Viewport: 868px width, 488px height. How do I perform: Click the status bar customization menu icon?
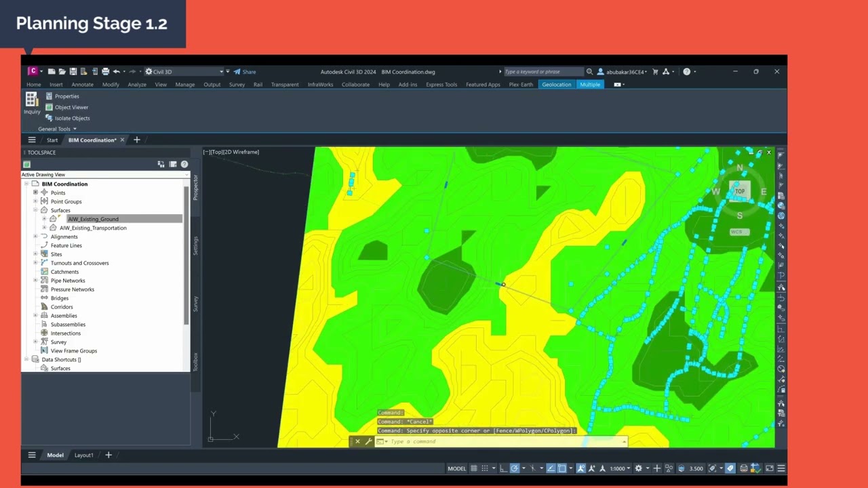click(x=781, y=468)
